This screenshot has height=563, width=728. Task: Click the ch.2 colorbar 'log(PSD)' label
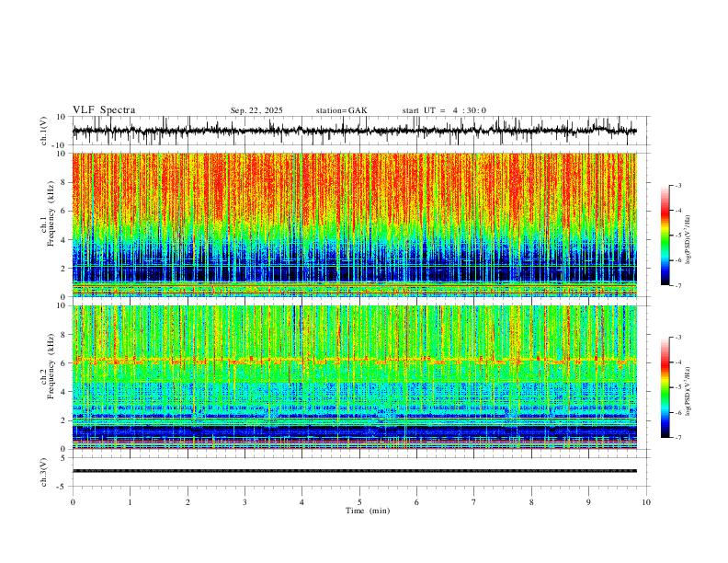[688, 391]
